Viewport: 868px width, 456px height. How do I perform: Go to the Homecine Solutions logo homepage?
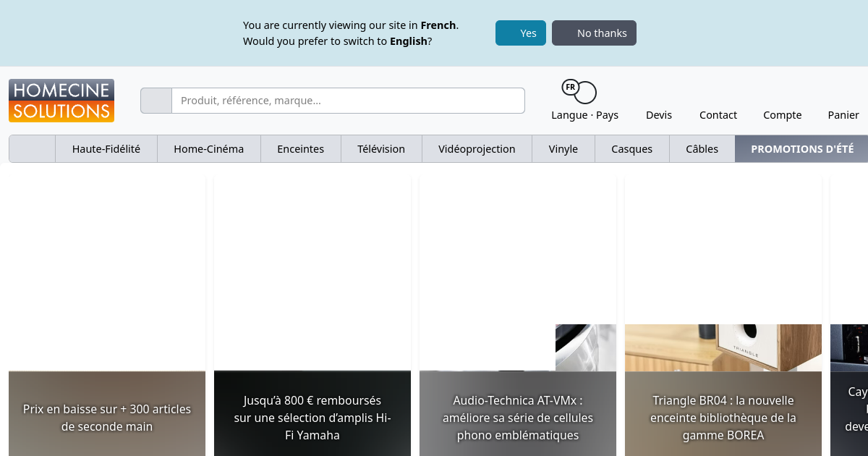(x=61, y=101)
